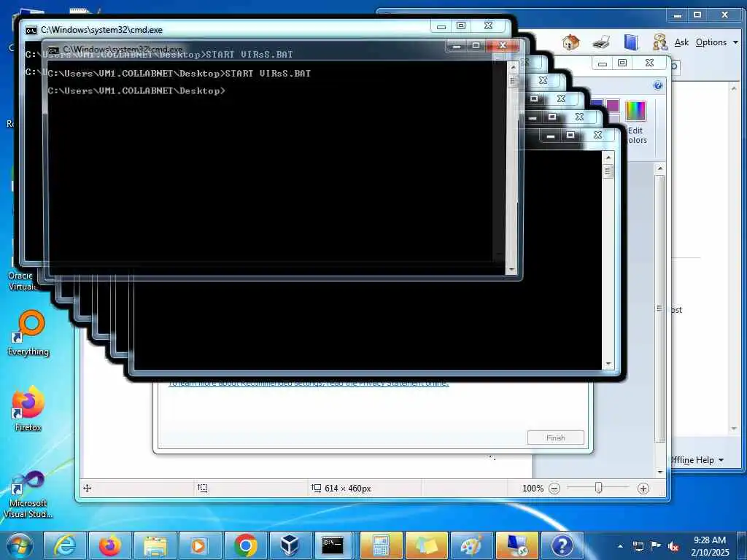This screenshot has height=560, width=747.
Task: Open Calculator from the taskbar
Action: 381,545
